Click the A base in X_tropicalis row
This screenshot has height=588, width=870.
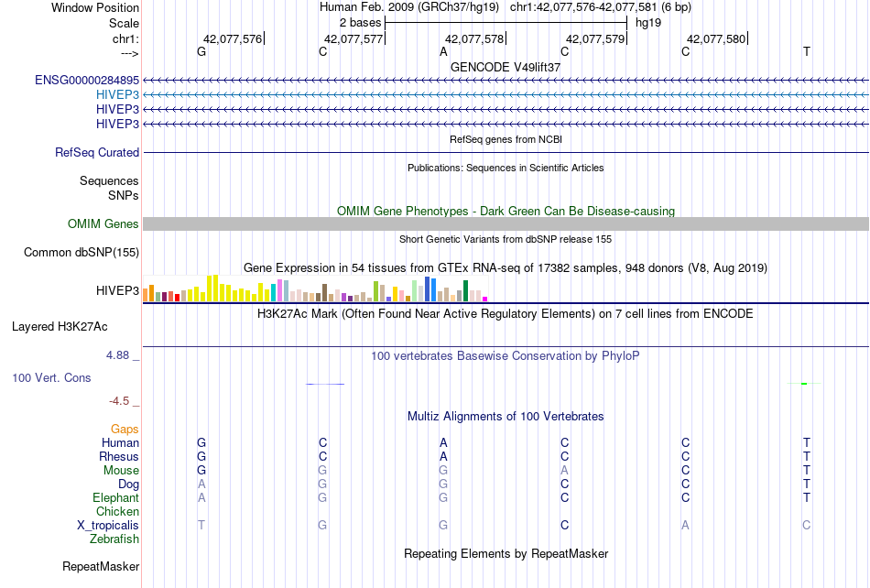pyautogui.click(x=685, y=526)
